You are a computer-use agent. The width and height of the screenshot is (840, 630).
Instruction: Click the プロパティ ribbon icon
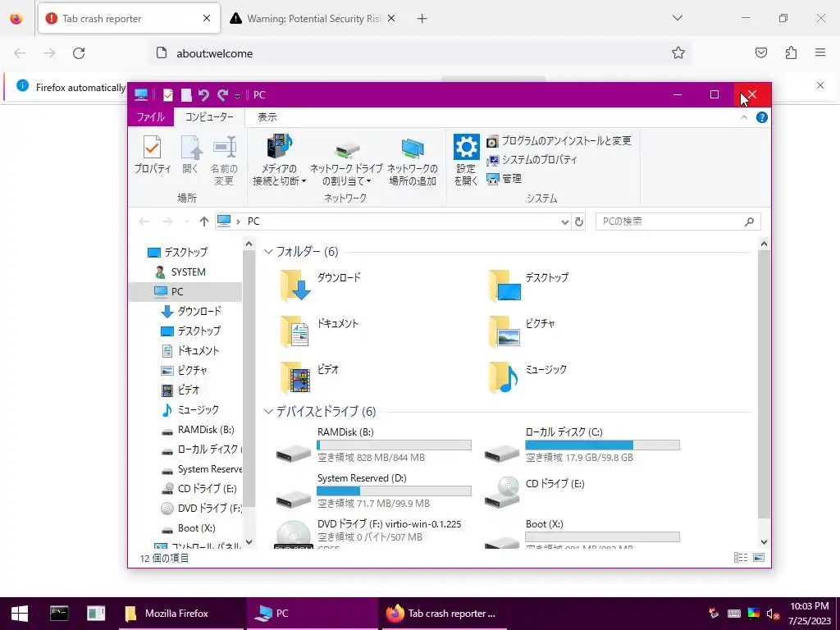point(152,154)
